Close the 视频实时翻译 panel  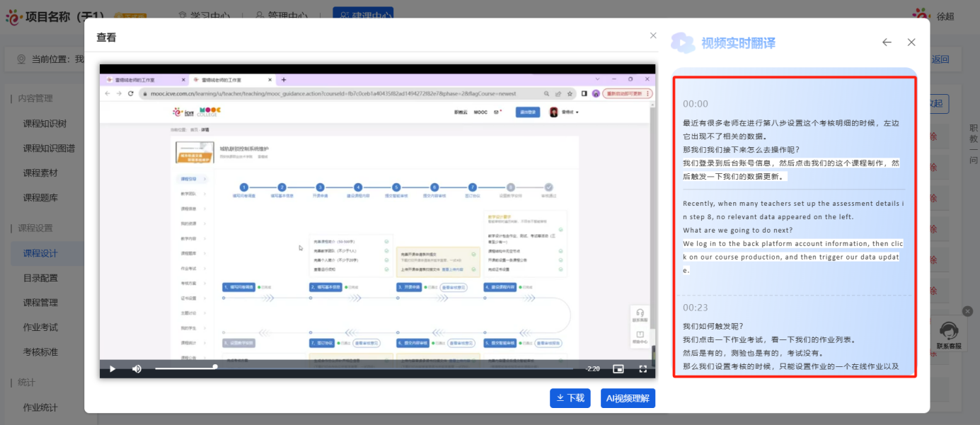(911, 42)
